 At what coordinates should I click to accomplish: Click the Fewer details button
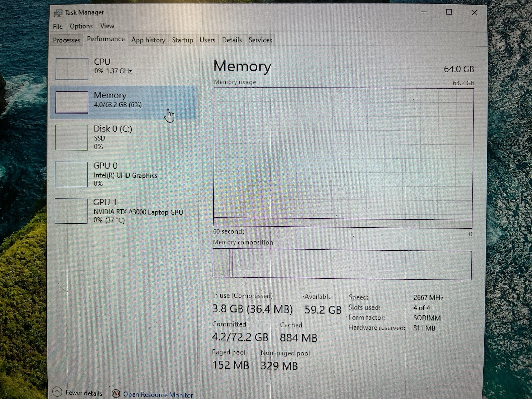(x=77, y=393)
